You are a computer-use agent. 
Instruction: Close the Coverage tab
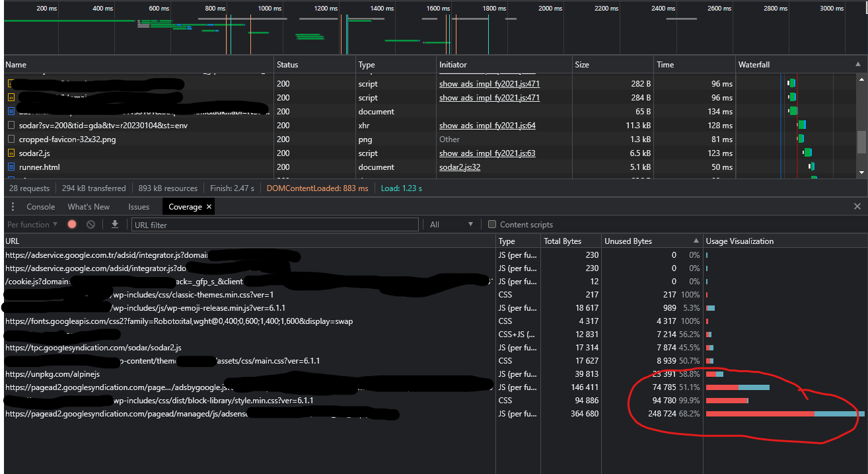(209, 207)
